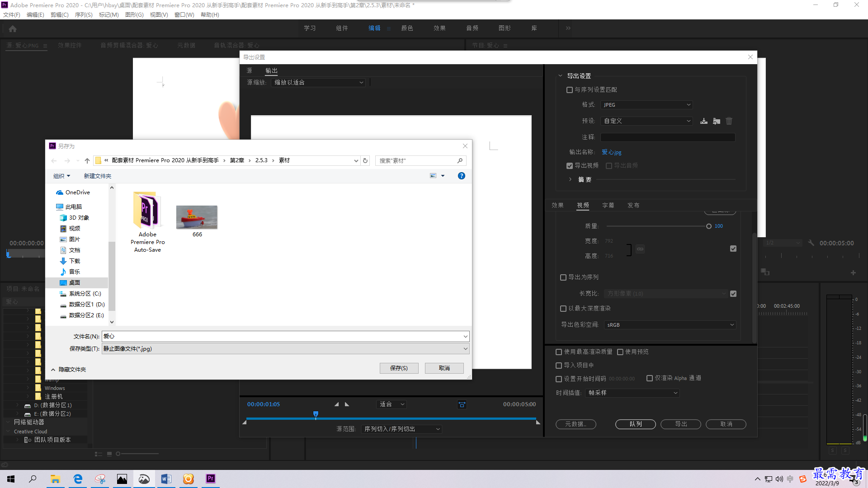Viewport: 868px width, 488px height.
Task: Click the Save button
Action: pyautogui.click(x=399, y=368)
